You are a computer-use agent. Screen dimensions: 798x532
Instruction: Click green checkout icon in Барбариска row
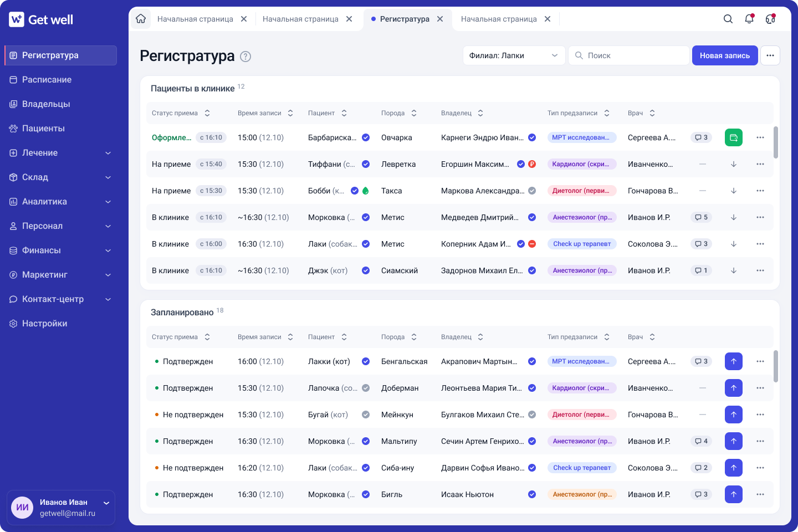point(734,137)
